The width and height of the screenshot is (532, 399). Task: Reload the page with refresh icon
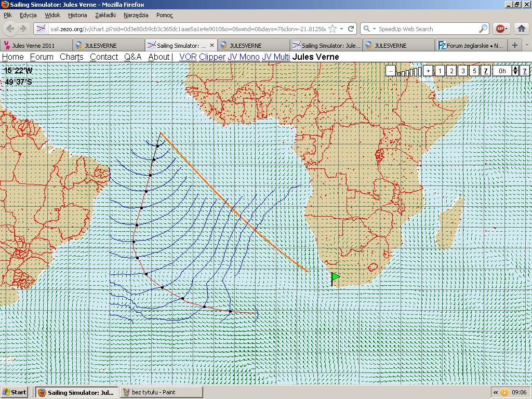pyautogui.click(x=351, y=29)
